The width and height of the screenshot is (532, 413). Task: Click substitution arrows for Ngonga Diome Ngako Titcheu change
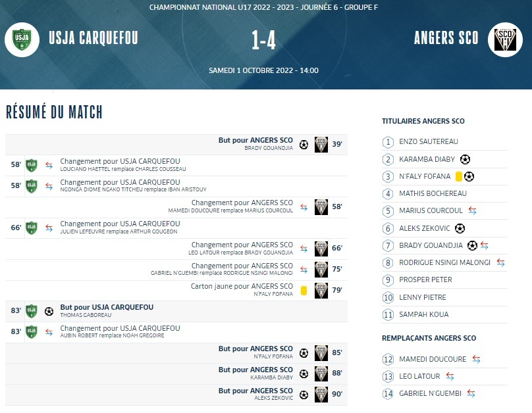[x=49, y=186]
